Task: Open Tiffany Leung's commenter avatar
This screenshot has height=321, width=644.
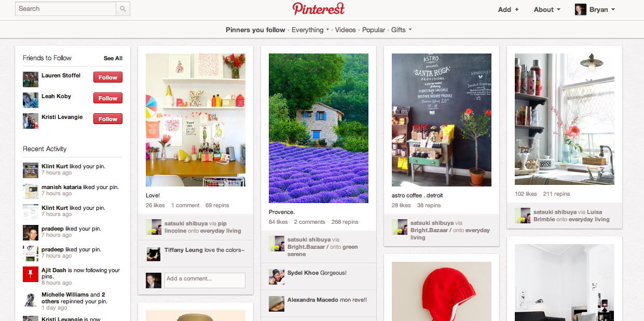Action: (153, 253)
